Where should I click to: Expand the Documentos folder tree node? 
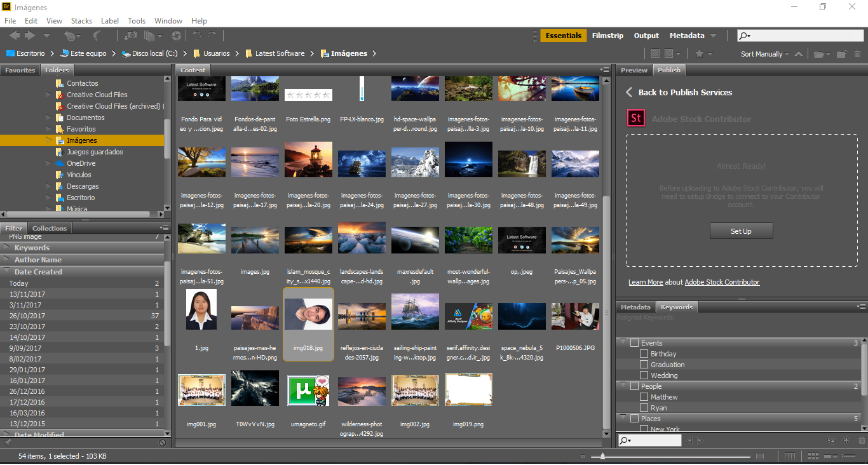tap(49, 118)
